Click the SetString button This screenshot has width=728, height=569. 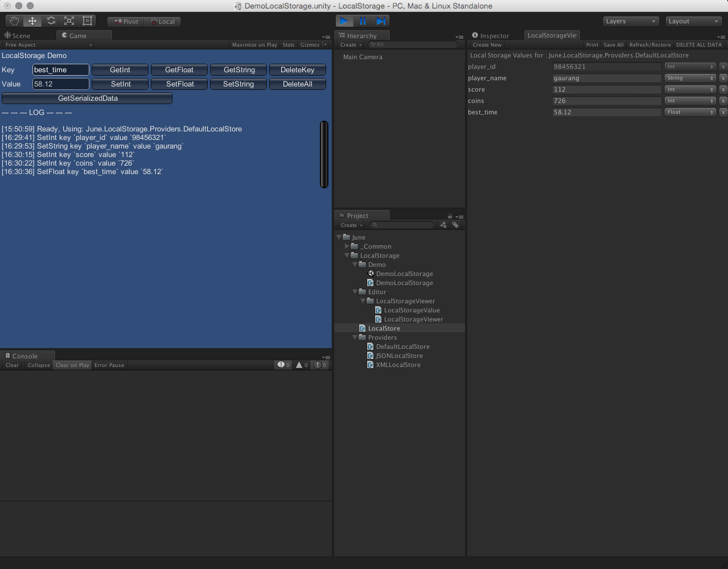click(239, 84)
